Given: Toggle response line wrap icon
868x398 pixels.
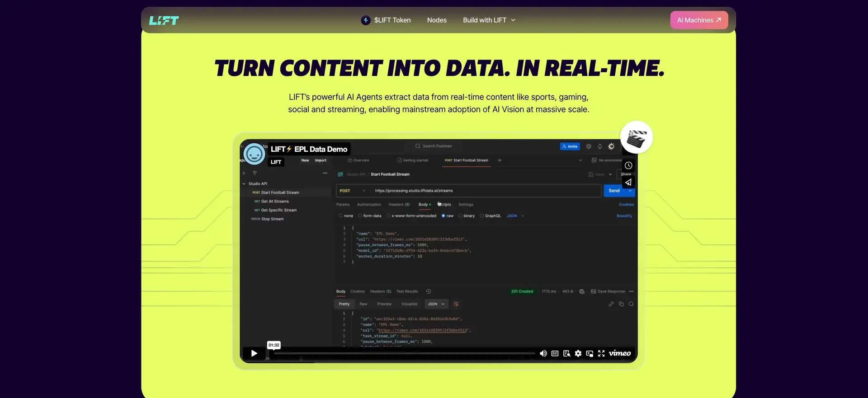Looking at the screenshot, I should (x=456, y=304).
